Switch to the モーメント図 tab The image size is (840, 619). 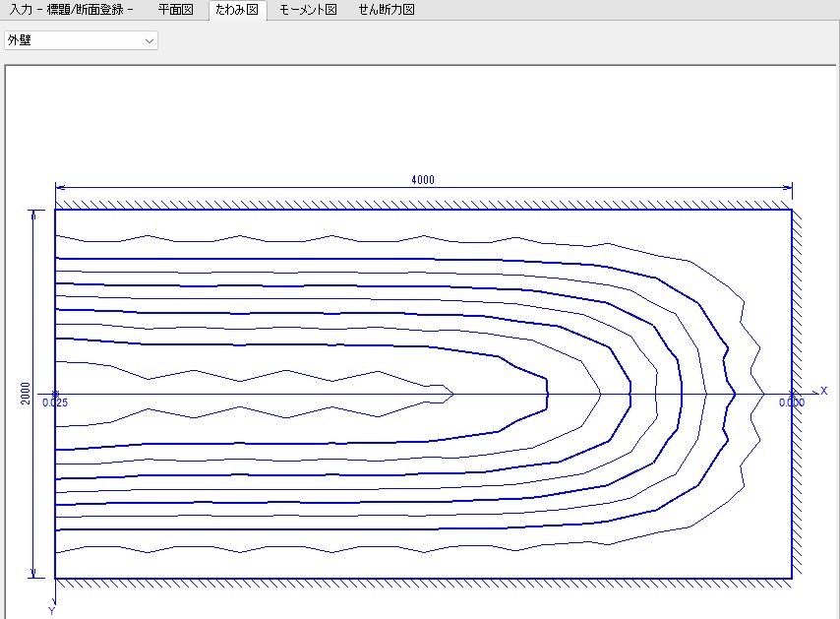(x=308, y=10)
